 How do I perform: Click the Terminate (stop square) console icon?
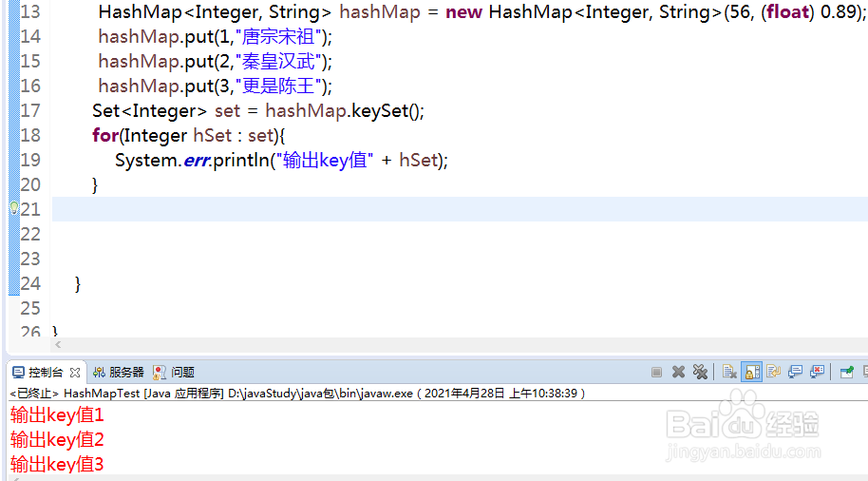click(x=656, y=372)
